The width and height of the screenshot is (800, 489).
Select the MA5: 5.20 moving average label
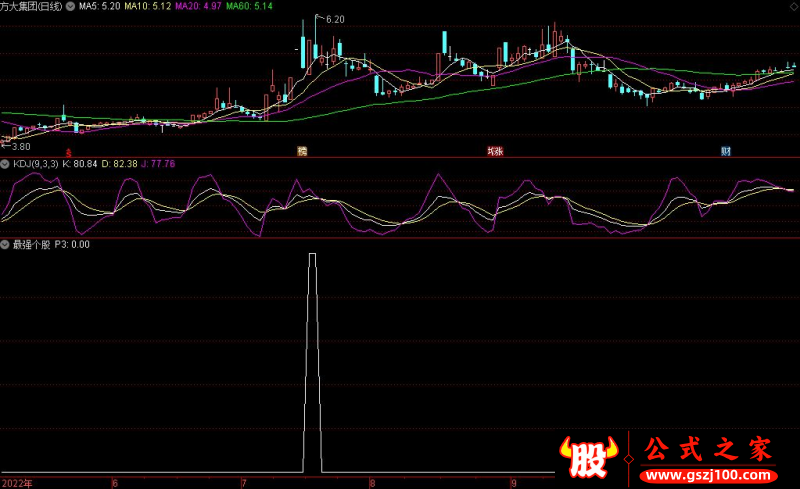click(99, 6)
